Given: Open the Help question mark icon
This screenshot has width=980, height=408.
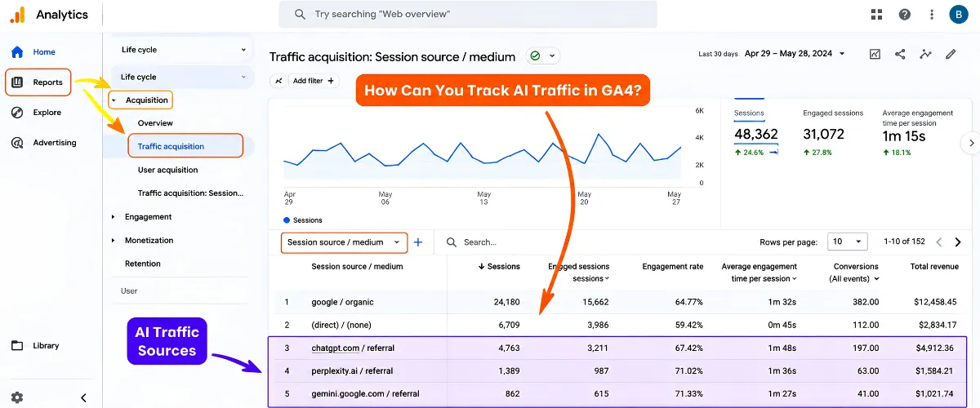Looking at the screenshot, I should tap(905, 14).
